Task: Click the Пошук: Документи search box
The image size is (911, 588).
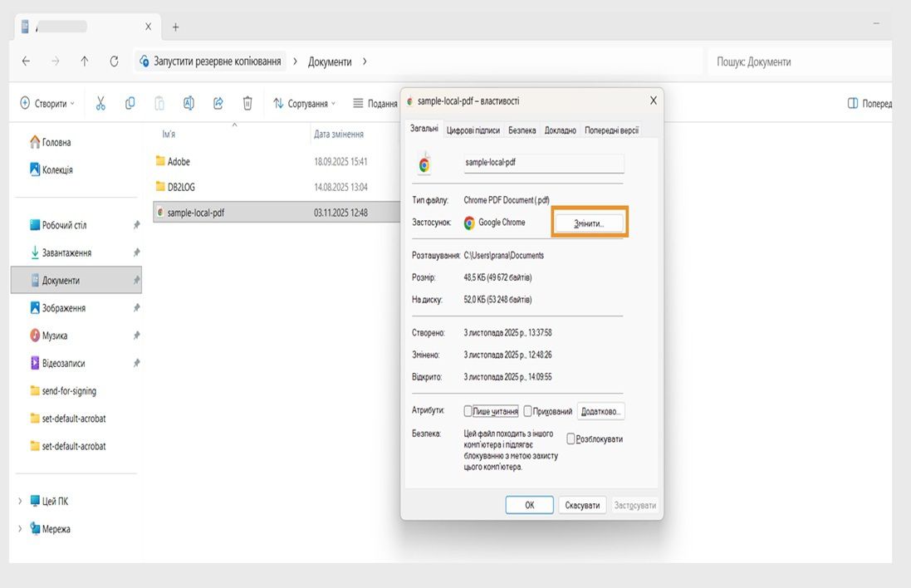Action: pos(800,61)
